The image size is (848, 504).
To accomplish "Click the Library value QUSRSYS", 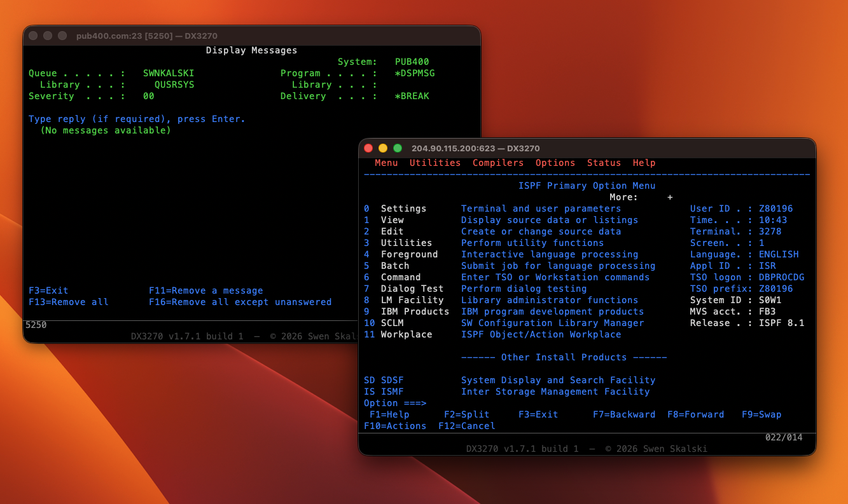I will [x=174, y=85].
